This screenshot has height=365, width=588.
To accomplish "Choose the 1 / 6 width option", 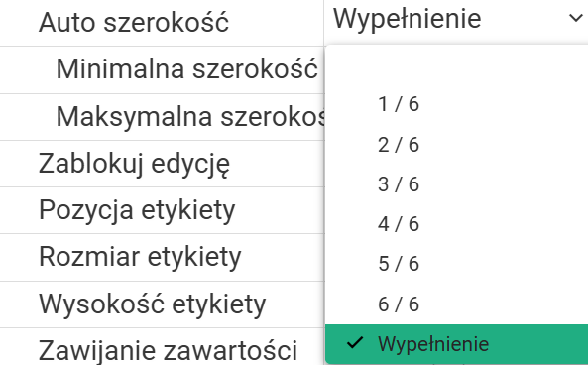I will [456, 104].
